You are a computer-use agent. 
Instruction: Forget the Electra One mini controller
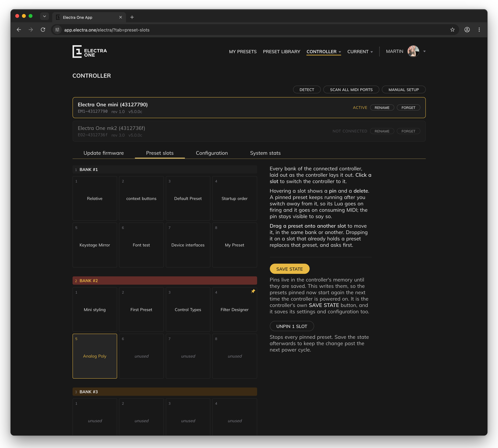tap(408, 108)
